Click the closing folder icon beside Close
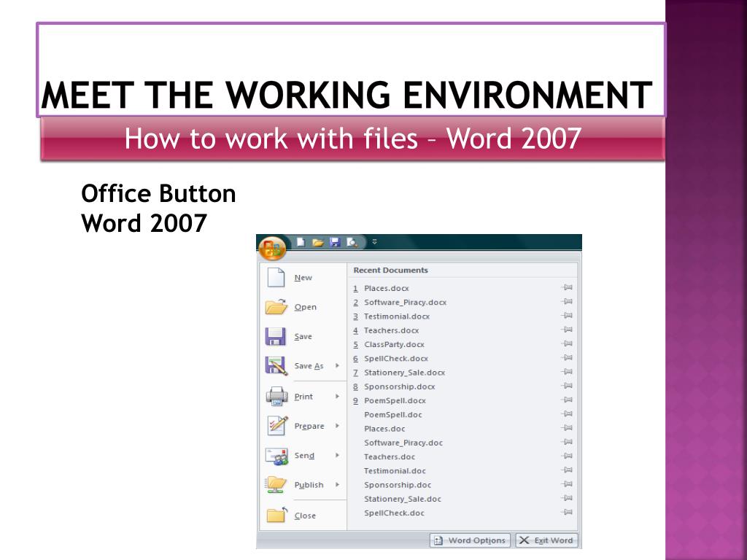The image size is (747, 560). 276,516
